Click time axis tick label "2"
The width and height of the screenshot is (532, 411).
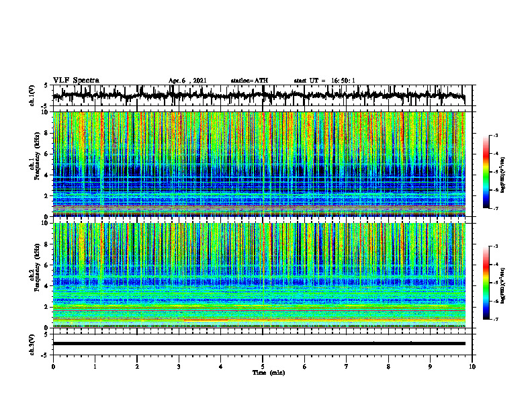[137, 367]
